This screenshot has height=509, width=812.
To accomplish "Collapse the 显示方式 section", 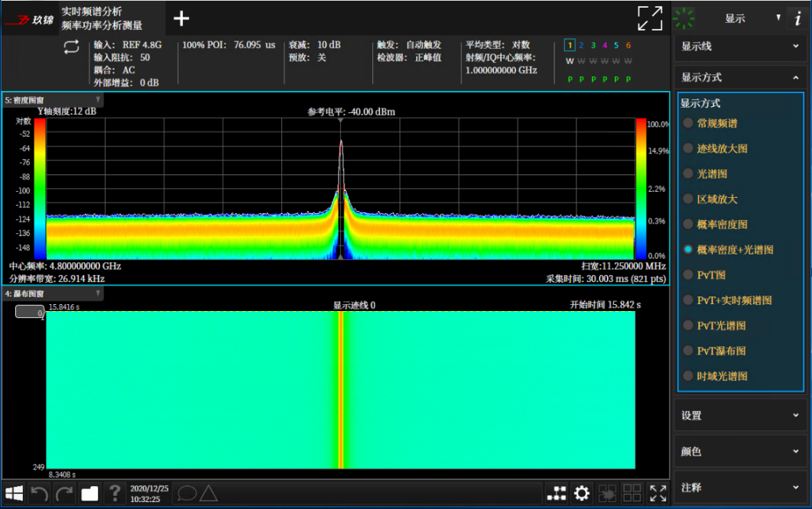I will (x=741, y=78).
